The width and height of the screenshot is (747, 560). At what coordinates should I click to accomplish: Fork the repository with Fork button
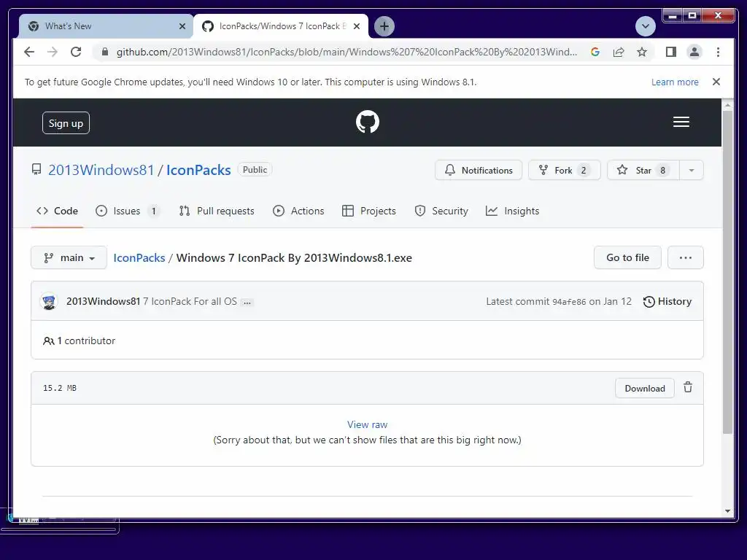564,171
